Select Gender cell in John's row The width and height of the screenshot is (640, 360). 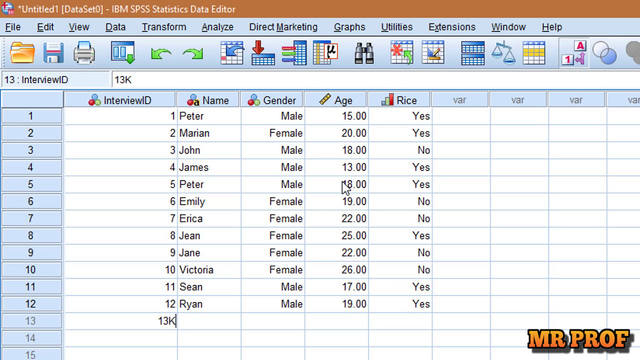coord(273,150)
